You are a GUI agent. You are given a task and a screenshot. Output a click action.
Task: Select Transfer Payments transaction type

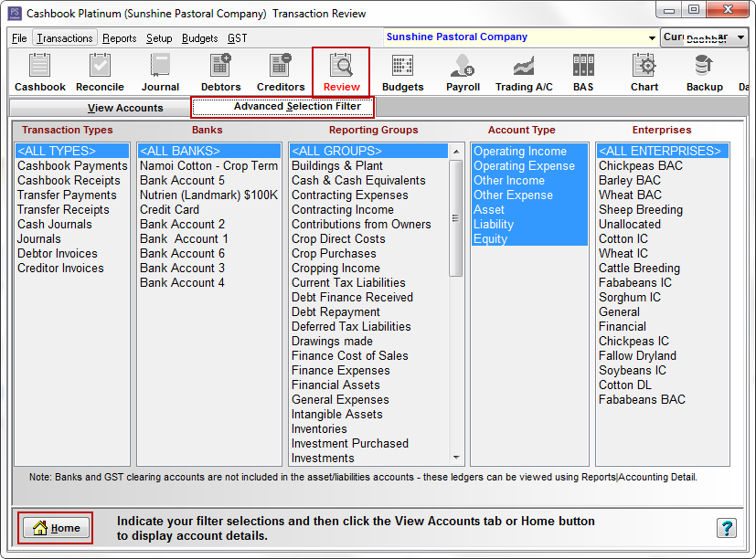coord(72,195)
